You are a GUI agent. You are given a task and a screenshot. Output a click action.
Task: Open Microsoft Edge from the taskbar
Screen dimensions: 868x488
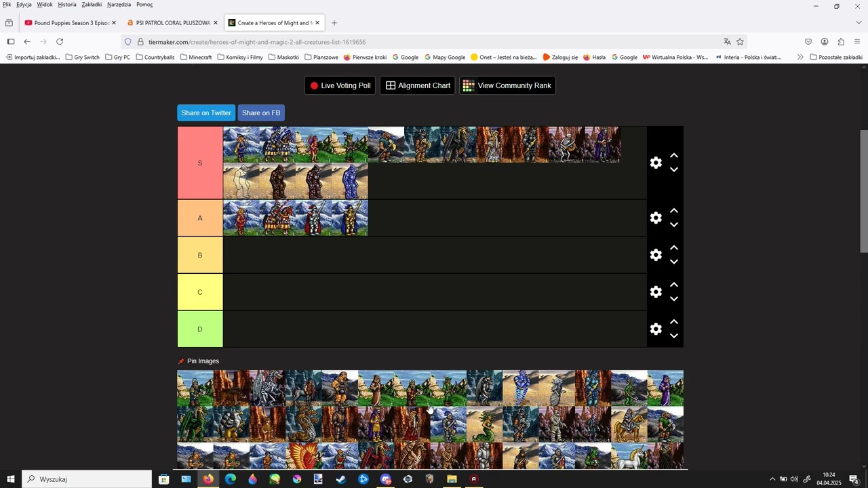[231, 479]
